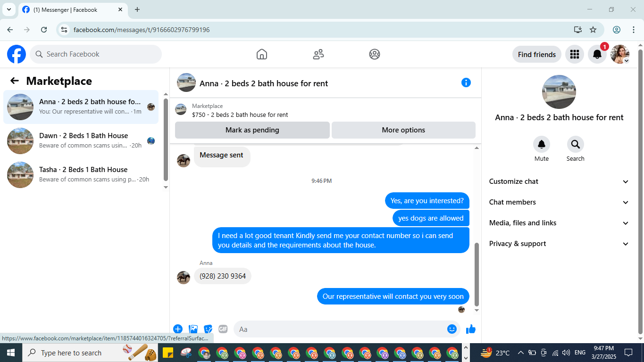Expand the Chat members section
This screenshot has width=644, height=362.
point(559,202)
